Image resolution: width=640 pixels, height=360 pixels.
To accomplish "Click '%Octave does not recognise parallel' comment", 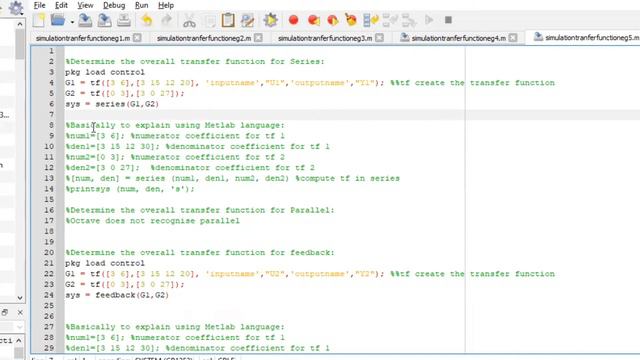I will 153,221.
